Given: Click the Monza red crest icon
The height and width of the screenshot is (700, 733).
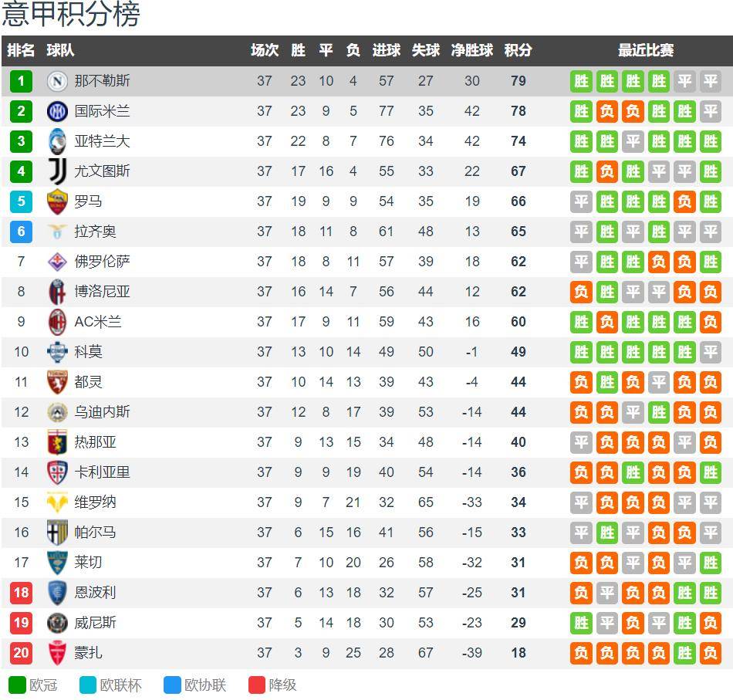Looking at the screenshot, I should [58, 653].
